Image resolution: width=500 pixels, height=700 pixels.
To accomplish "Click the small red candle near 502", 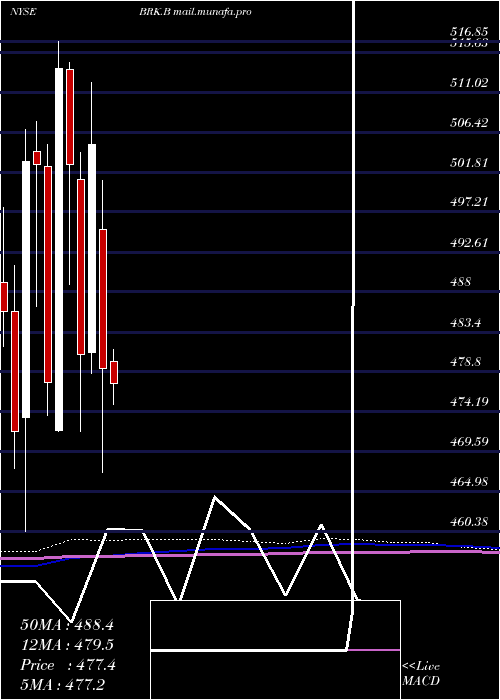I will (x=37, y=158).
